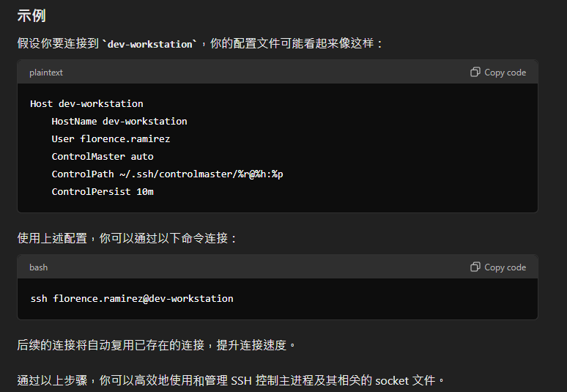Click the sentence starting with "使用上述配置"
Viewport: 567px width, 392px height.
[x=127, y=238]
